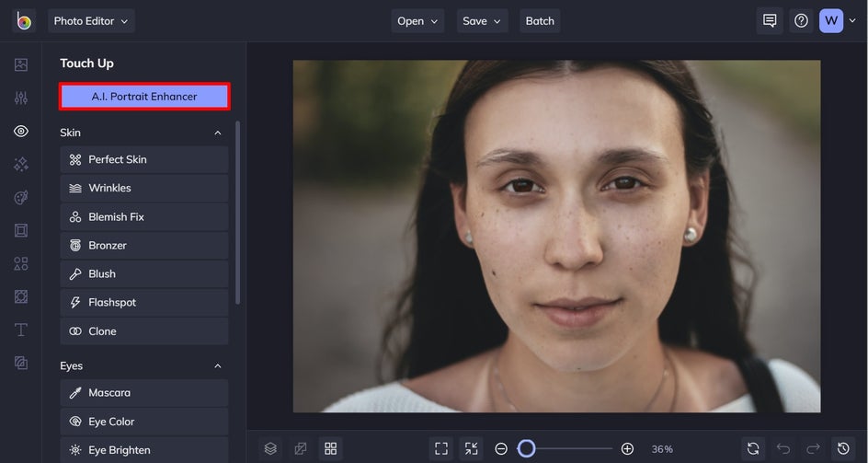
Task: Click the A.I. Portrait Enhancer button
Action: pyautogui.click(x=144, y=96)
